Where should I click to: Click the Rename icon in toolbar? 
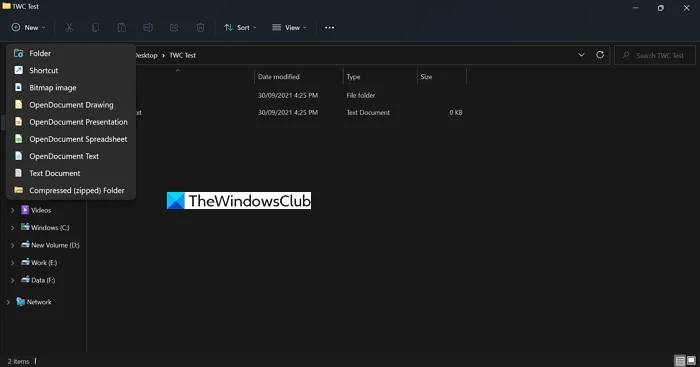(x=148, y=28)
